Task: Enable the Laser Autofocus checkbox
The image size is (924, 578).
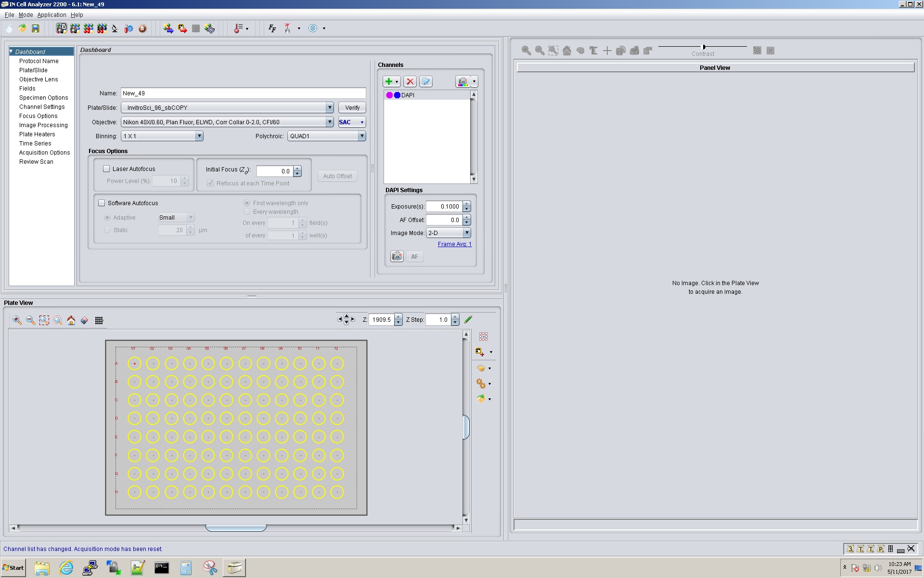Action: 106,169
